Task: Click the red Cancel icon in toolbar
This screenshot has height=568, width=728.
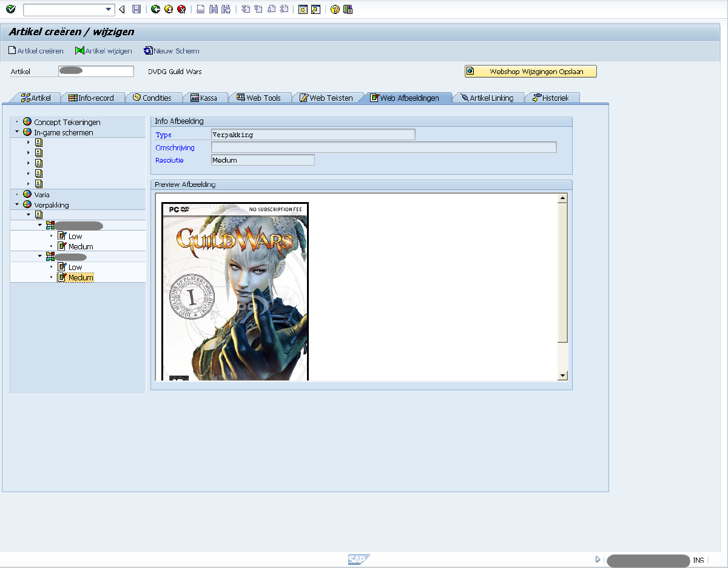Action: click(x=181, y=10)
